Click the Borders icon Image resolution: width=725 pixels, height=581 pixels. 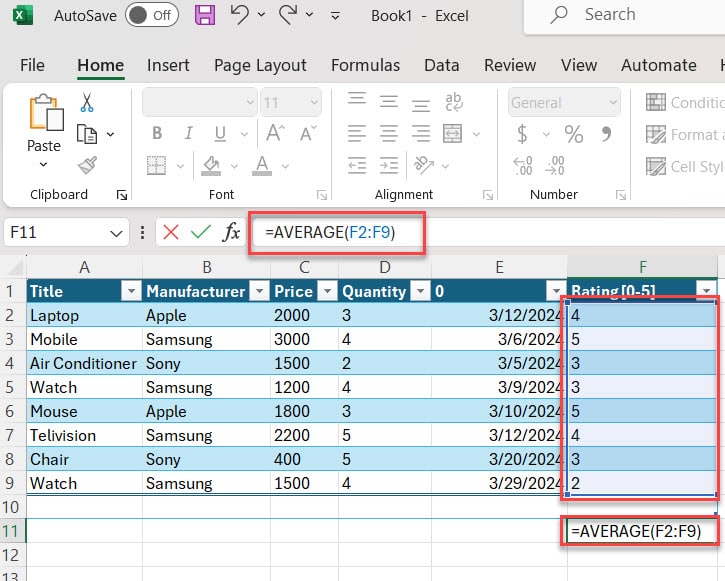(x=157, y=165)
